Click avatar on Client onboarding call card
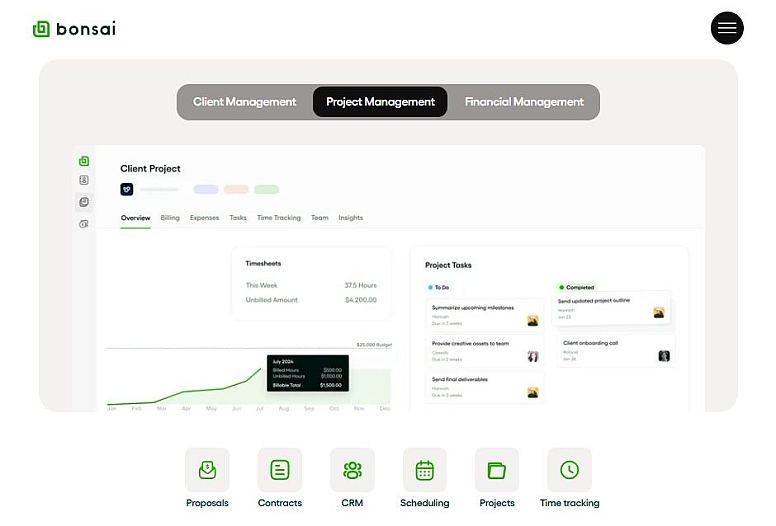 pyautogui.click(x=664, y=355)
